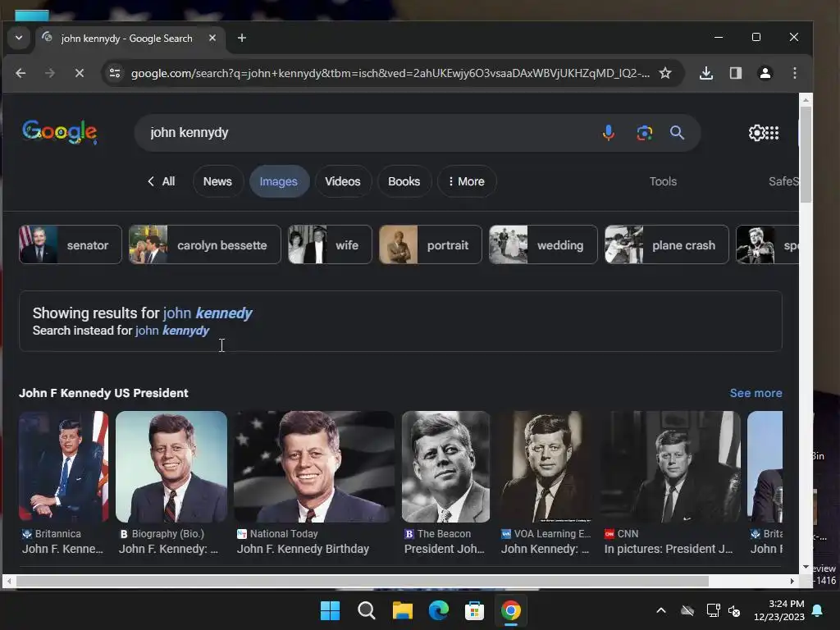The height and width of the screenshot is (630, 840).
Task: Open tab search dropdown arrow
Action: tap(19, 38)
